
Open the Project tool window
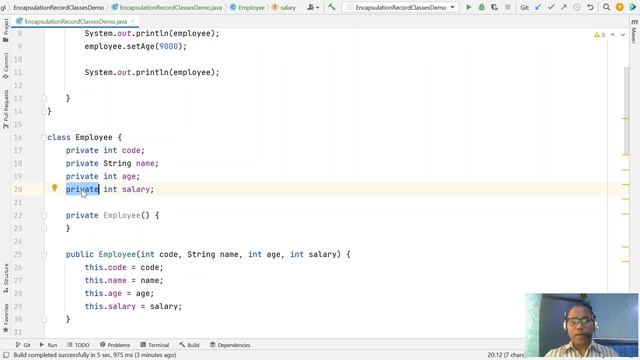pos(5,30)
